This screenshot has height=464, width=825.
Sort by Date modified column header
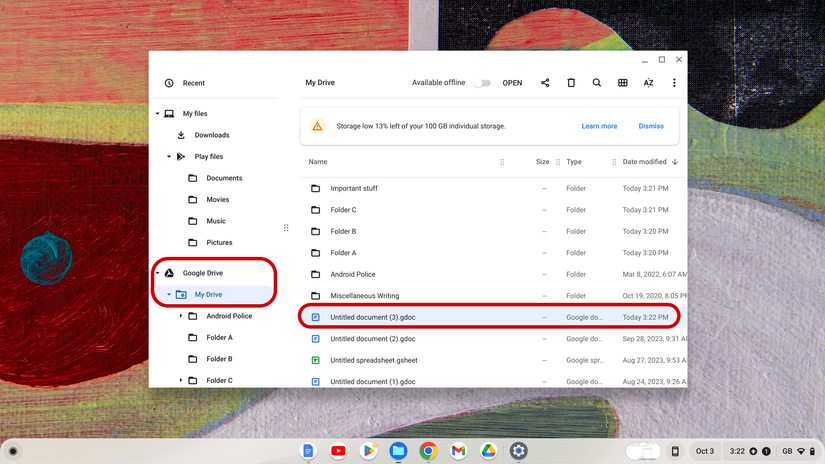[x=644, y=162]
